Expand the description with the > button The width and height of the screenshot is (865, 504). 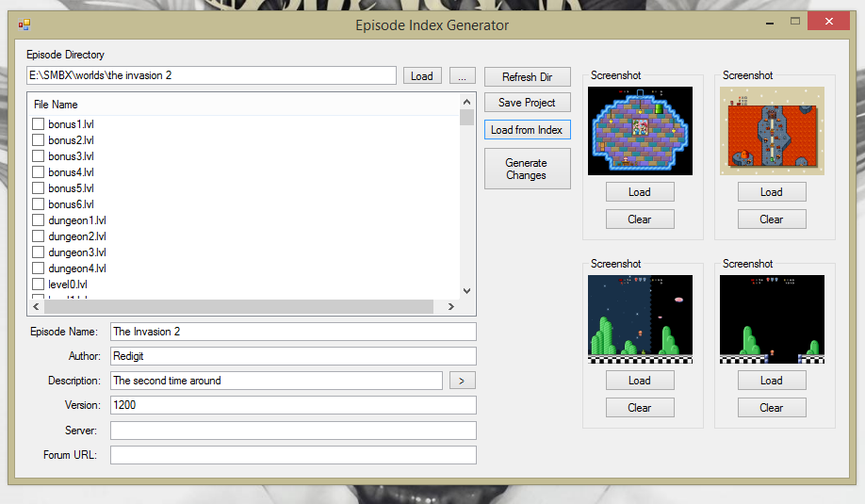[x=463, y=381]
